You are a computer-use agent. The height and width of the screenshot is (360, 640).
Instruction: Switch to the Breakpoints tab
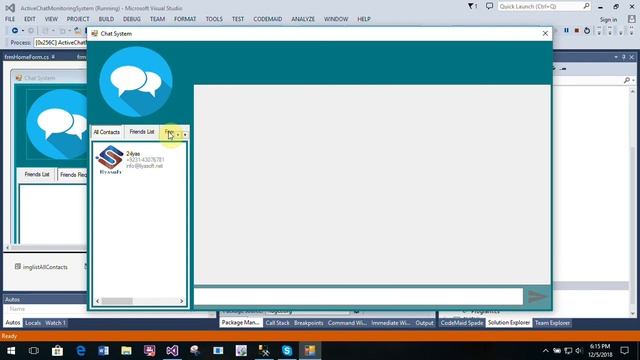pos(309,323)
